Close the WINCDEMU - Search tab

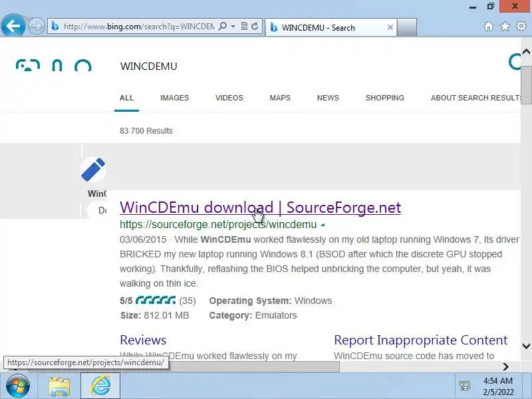tap(390, 27)
